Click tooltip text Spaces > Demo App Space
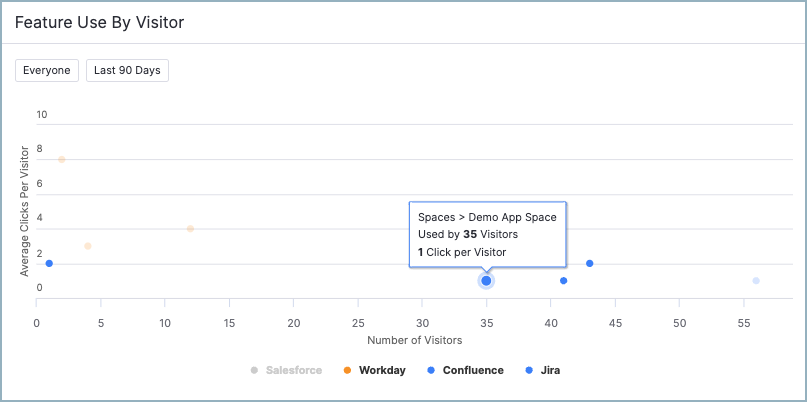The image size is (807, 402). (487, 217)
